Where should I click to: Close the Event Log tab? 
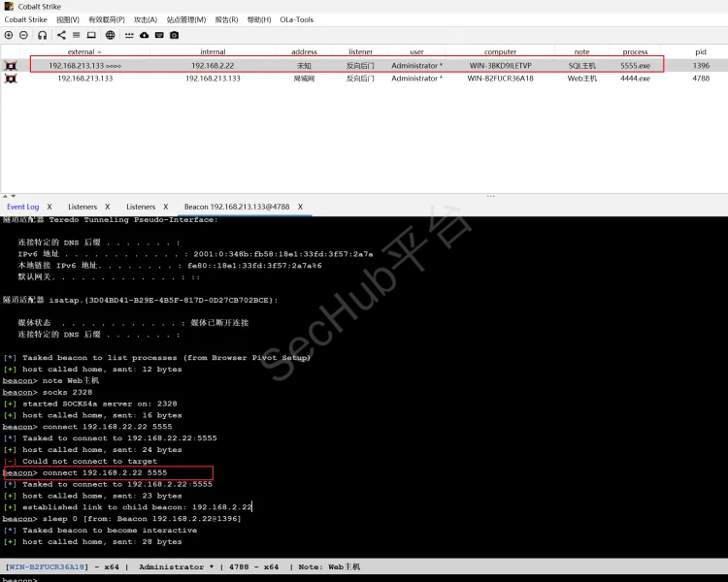tap(50, 207)
